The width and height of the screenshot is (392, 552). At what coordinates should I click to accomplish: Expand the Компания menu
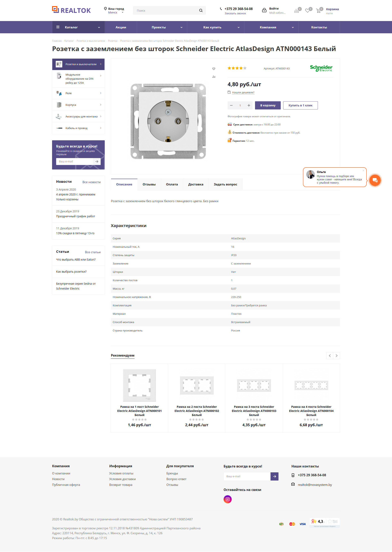pos(293,27)
